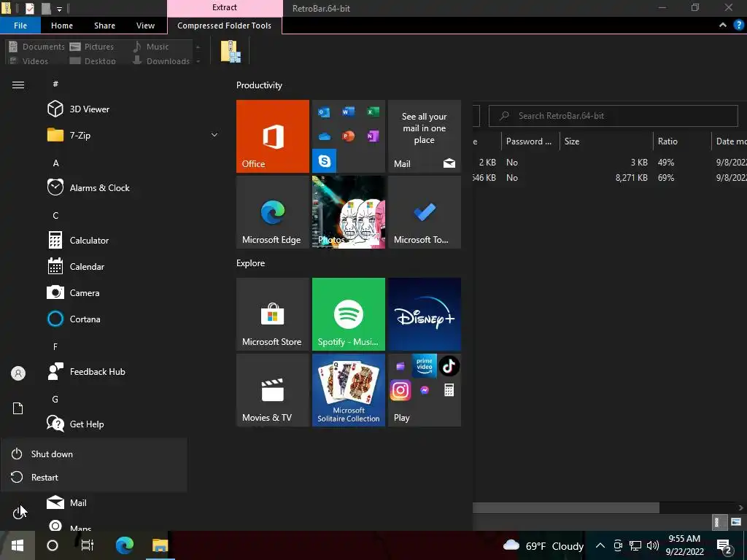Switch to large icons view in Explorer

pos(736,522)
